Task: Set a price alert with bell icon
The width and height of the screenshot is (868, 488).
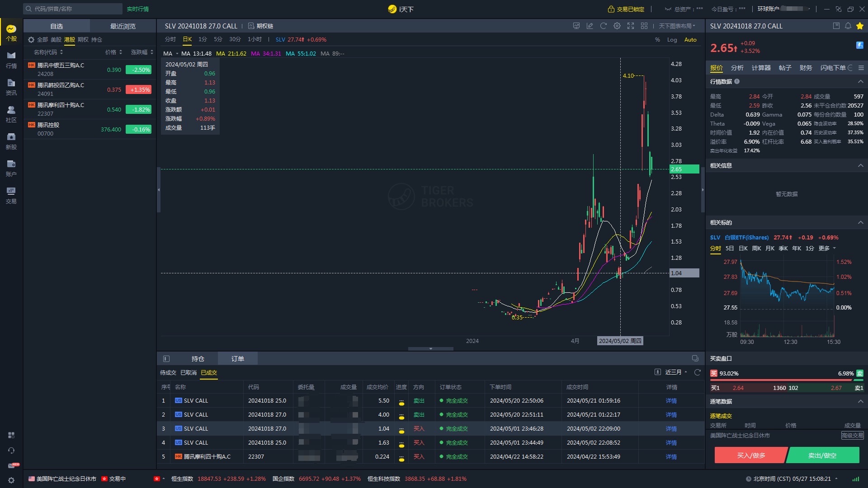Action: tap(848, 26)
